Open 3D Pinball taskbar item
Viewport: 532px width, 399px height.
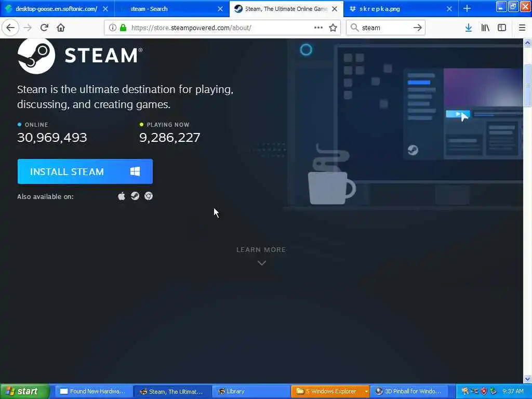coord(409,391)
